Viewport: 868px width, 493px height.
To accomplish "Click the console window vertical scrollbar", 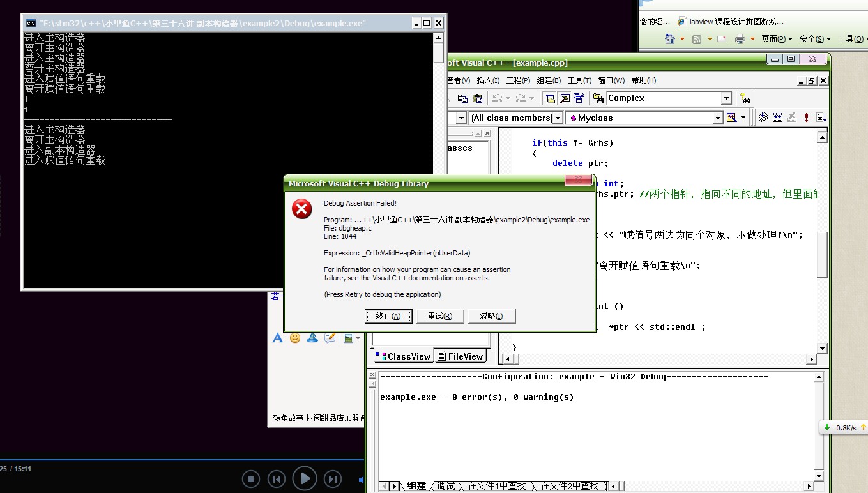I will click(x=438, y=160).
